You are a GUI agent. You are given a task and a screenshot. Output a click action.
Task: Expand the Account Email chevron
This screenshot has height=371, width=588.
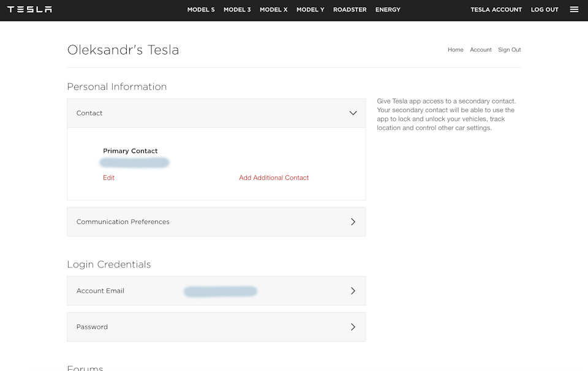(353, 291)
